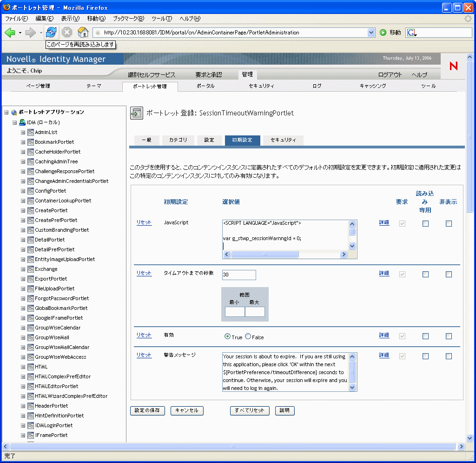Toggle read-only checkbox for JavaScript row
Screen dimensions: 476x463
click(426, 224)
